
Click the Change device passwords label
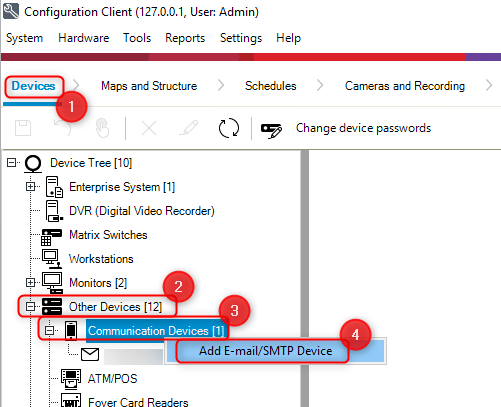(363, 128)
